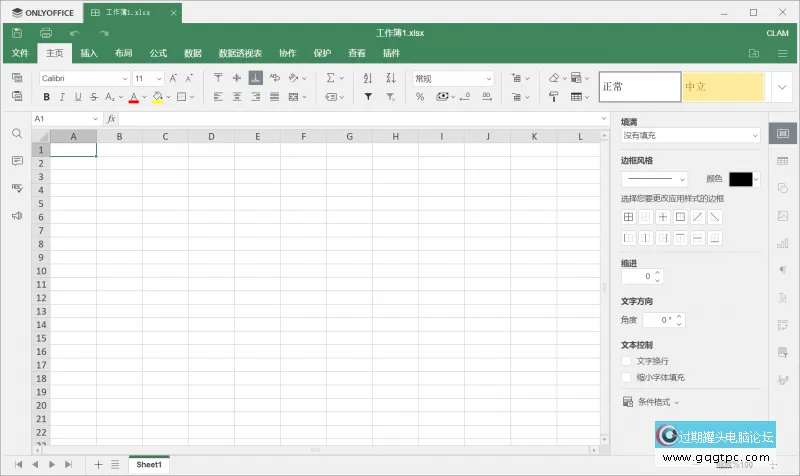Toggle italic formatting
The width and height of the screenshot is (800, 476).
(62, 96)
